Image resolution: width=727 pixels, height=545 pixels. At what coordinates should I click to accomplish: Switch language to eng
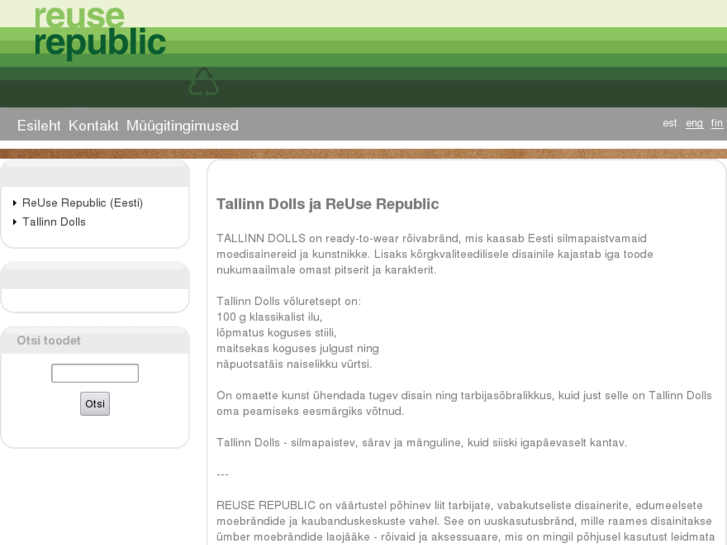pyautogui.click(x=694, y=123)
